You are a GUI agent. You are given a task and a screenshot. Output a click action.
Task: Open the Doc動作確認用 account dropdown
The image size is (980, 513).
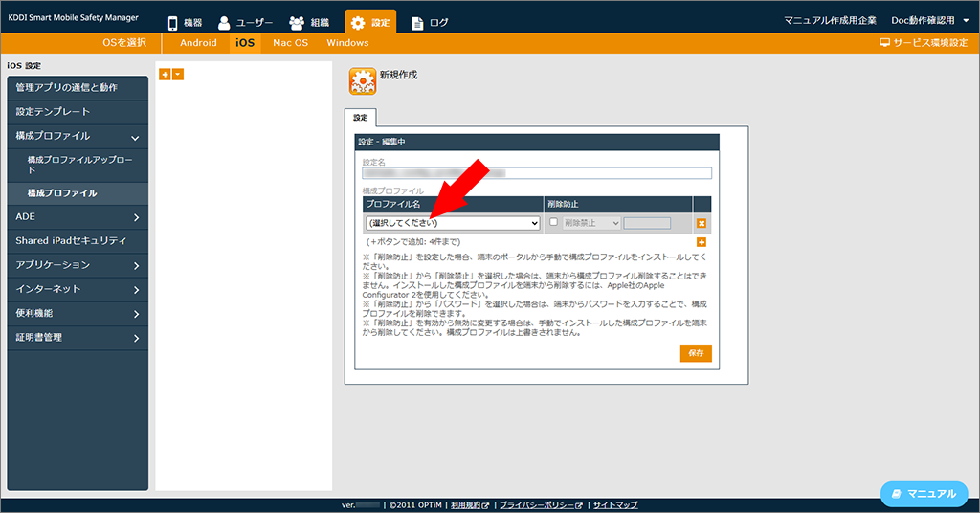point(930,21)
